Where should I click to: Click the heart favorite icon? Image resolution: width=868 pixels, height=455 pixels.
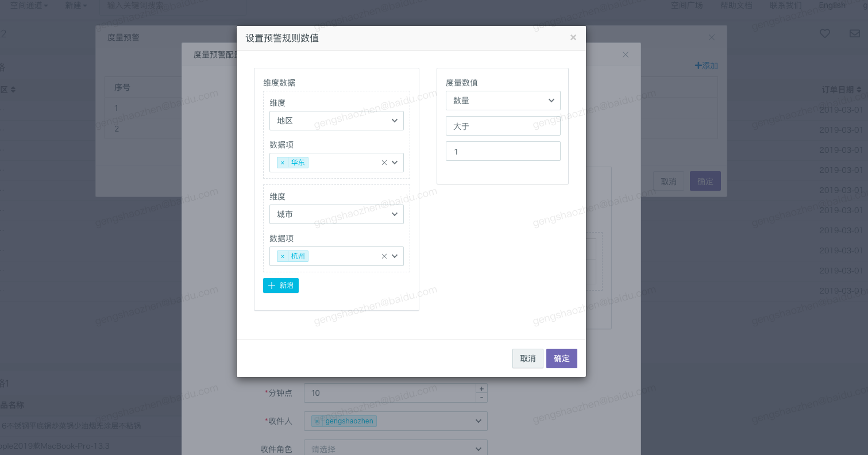(x=824, y=34)
